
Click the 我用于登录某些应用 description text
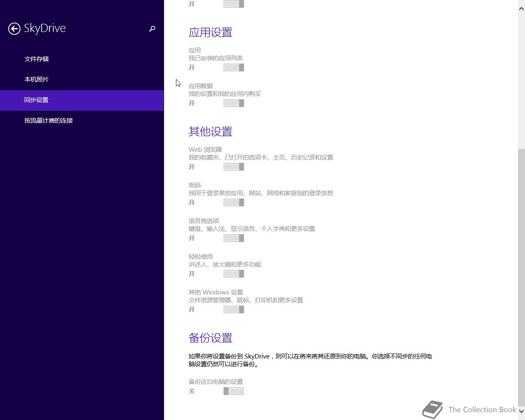pos(261,193)
